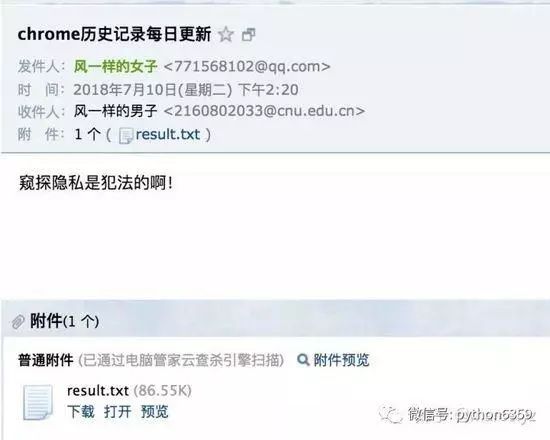This screenshot has height=440, width=550.
Task: Star the chrome历史记录每日更新 email
Action: (x=226, y=35)
